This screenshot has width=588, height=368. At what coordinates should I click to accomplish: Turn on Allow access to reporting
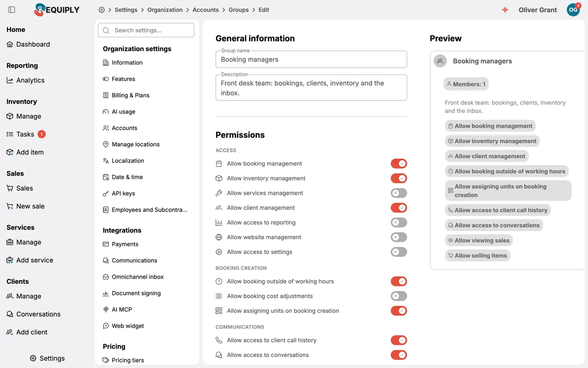tap(399, 223)
